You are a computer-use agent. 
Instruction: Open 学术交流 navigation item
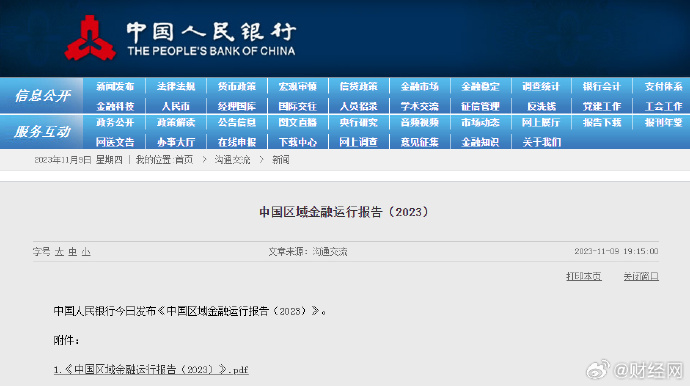[419, 107]
